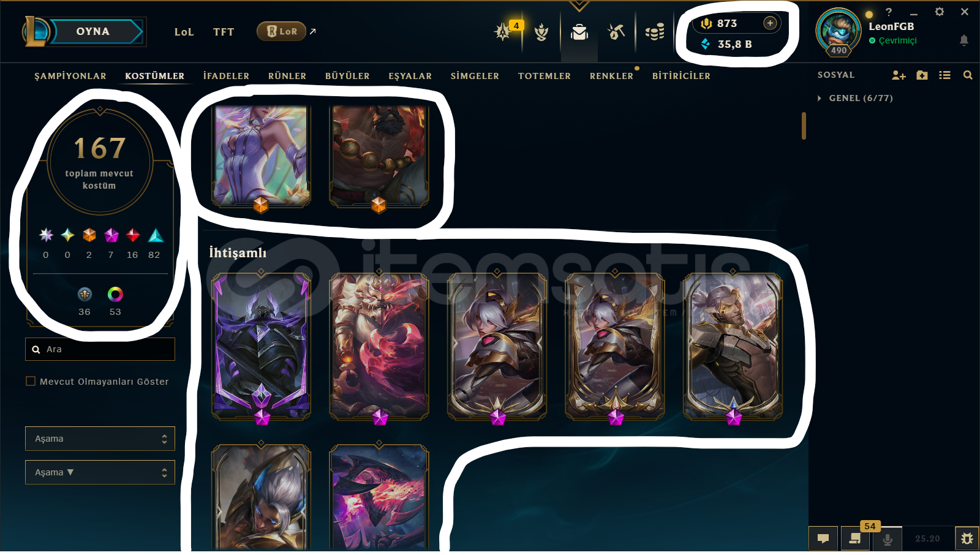This screenshot has height=555, width=980.
Task: Open the Store coins icon
Action: (655, 31)
